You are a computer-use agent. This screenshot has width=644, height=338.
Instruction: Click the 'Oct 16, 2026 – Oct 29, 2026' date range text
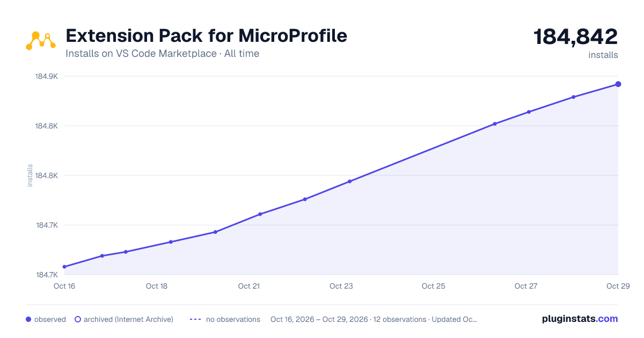tap(319, 319)
